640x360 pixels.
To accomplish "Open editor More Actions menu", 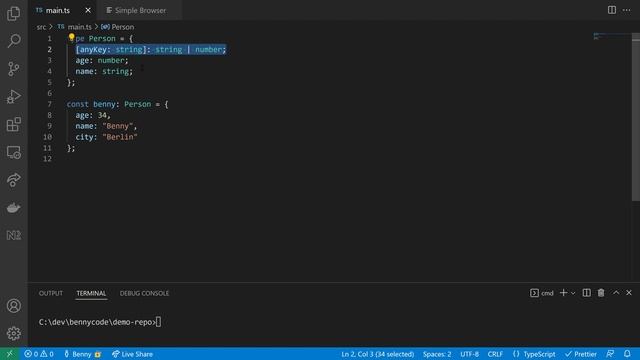I will tap(627, 10).
